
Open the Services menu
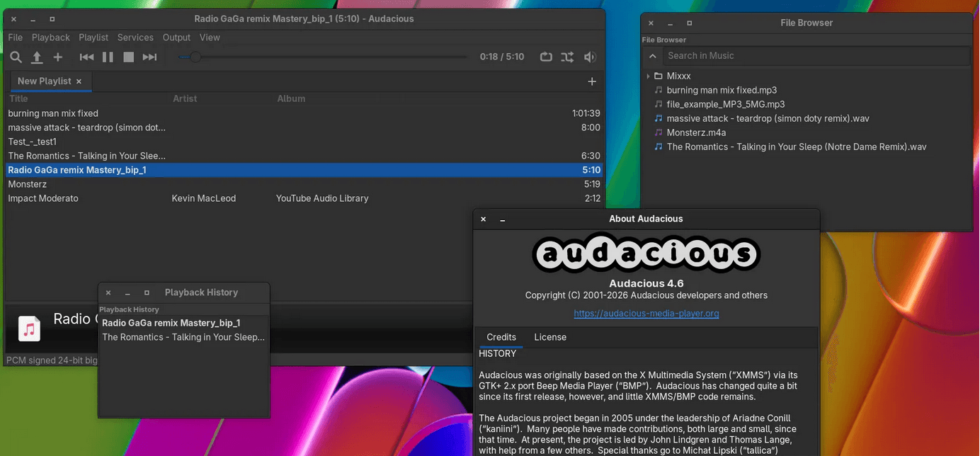pos(135,38)
